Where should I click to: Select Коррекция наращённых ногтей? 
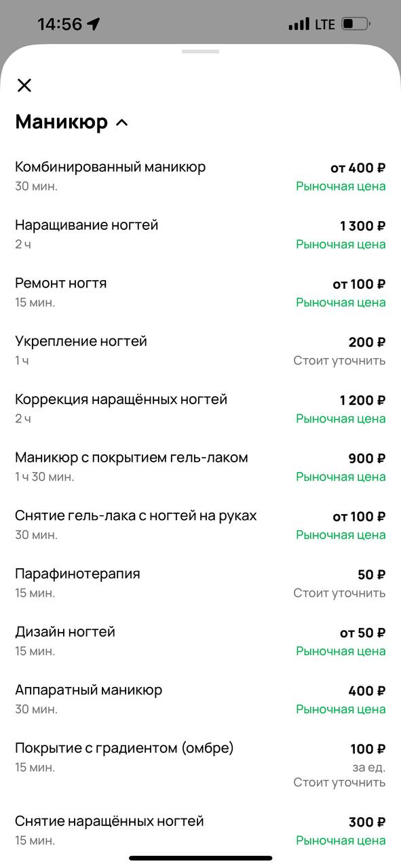point(200,408)
